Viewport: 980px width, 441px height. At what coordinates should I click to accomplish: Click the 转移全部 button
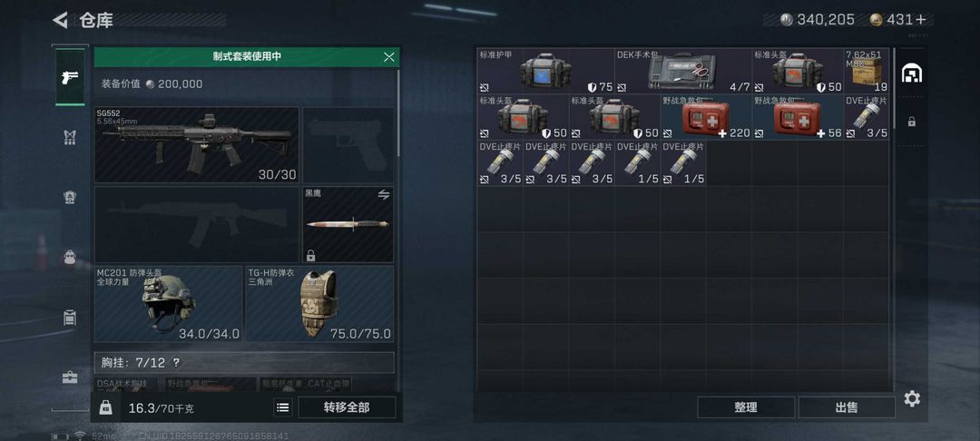click(x=347, y=407)
